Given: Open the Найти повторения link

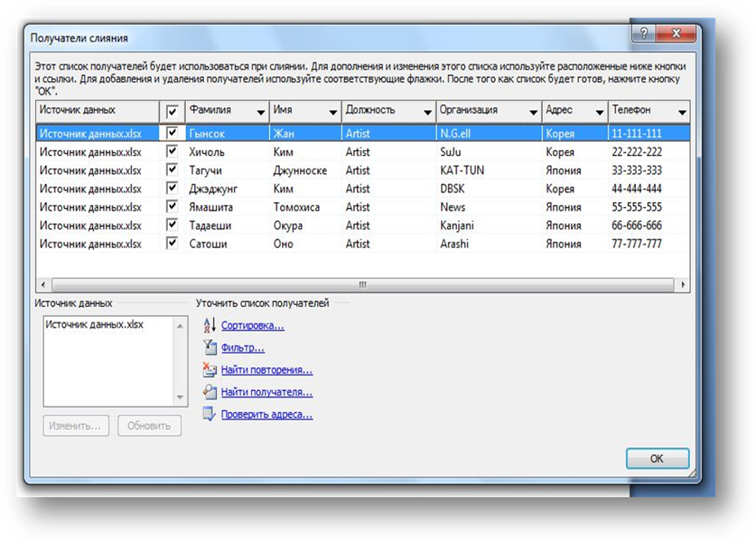Looking at the screenshot, I should click(x=267, y=370).
